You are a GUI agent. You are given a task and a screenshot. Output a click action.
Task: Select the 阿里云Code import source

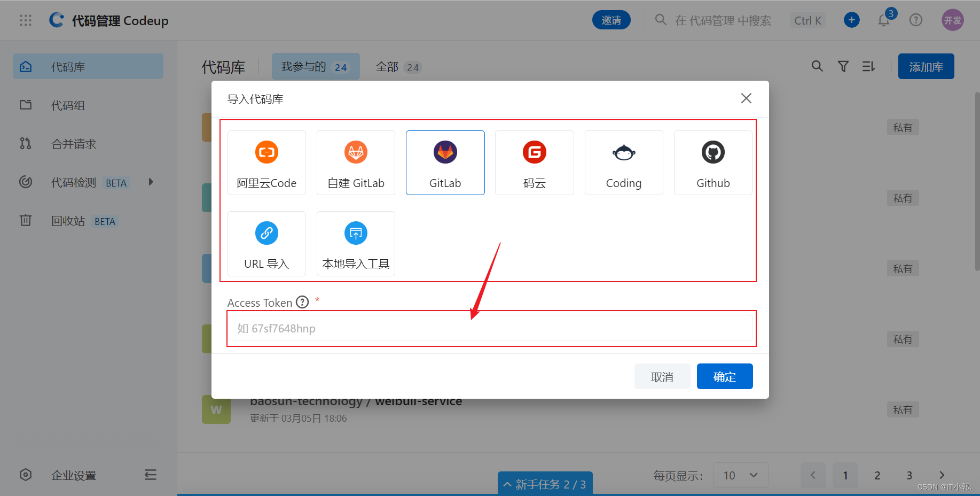click(266, 162)
